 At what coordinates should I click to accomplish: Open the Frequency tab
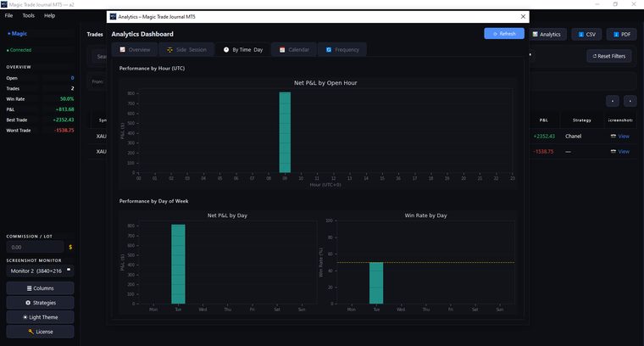[342, 50]
